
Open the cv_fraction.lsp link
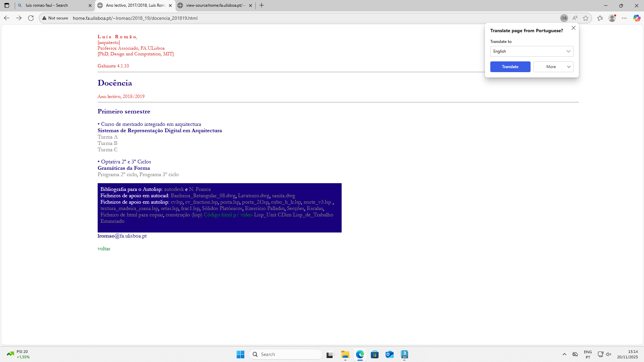[x=201, y=202]
